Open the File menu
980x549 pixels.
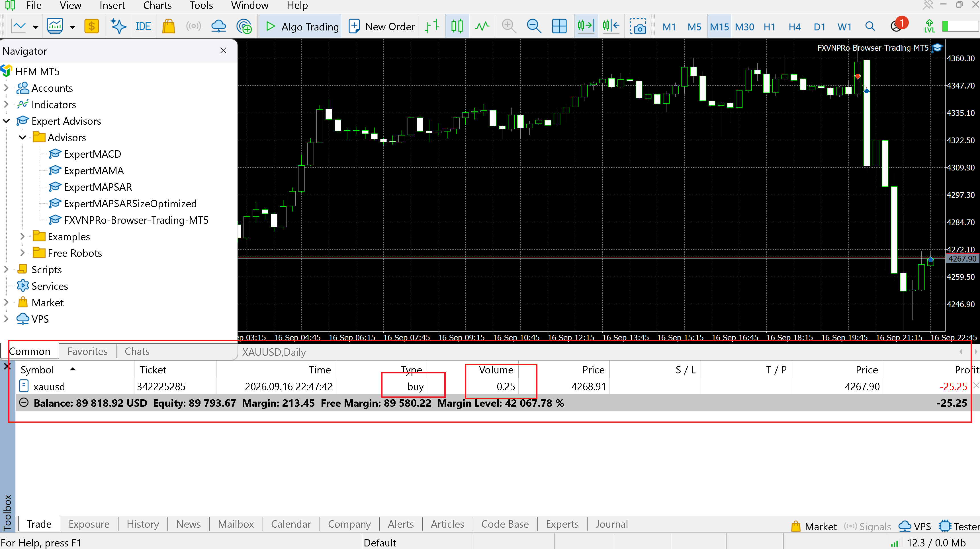(x=34, y=5)
